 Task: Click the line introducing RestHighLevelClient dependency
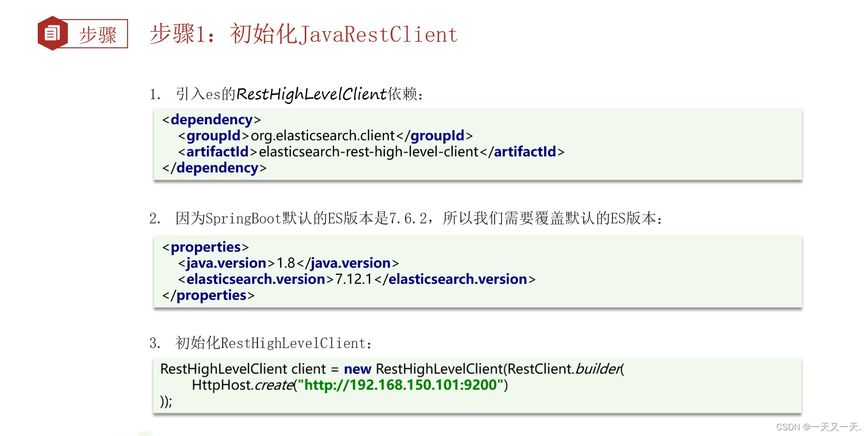[286, 94]
